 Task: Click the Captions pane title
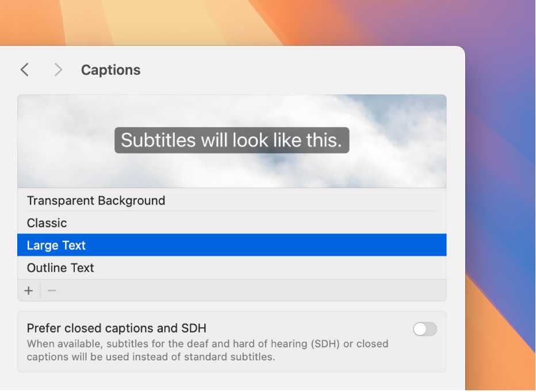(110, 70)
